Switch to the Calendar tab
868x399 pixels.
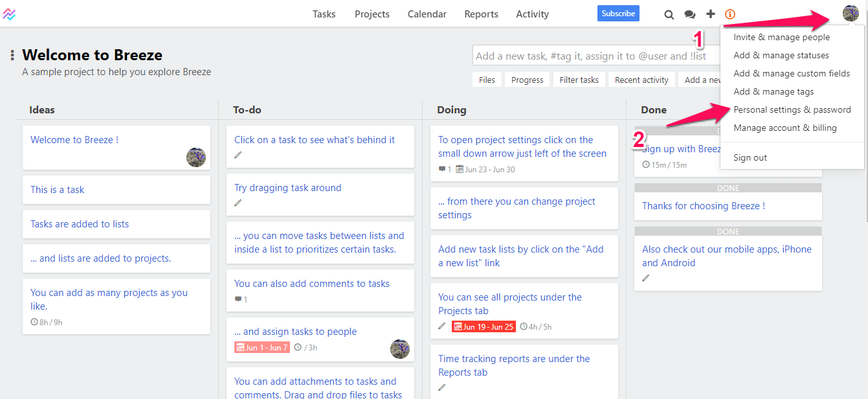tap(427, 14)
